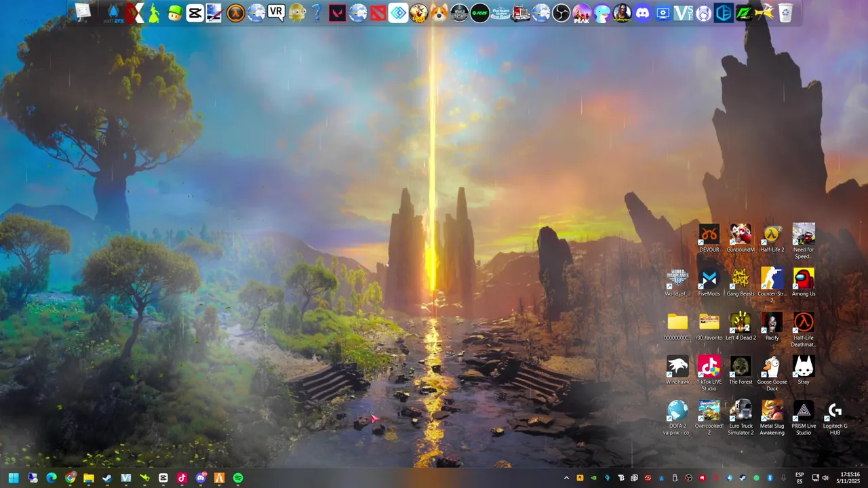This screenshot has width=868, height=488.
Task: Open CapCut from the taskbar
Action: tap(163, 478)
